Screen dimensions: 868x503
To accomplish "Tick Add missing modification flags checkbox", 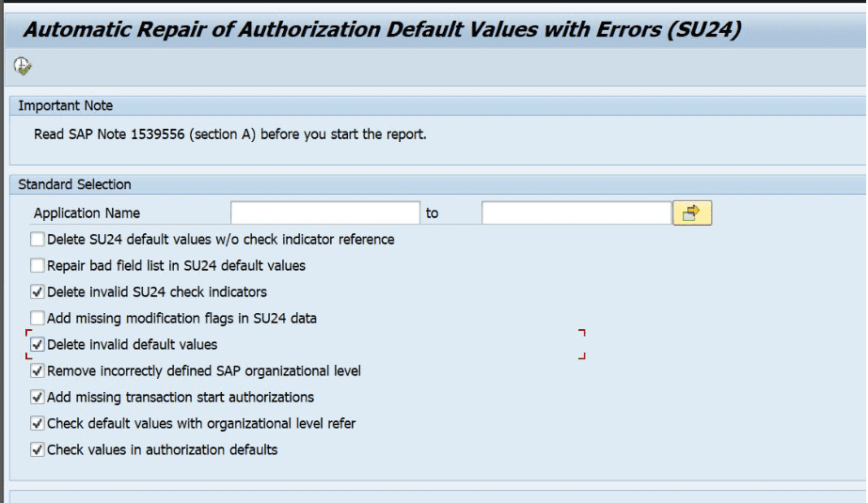I will pyautogui.click(x=38, y=319).
